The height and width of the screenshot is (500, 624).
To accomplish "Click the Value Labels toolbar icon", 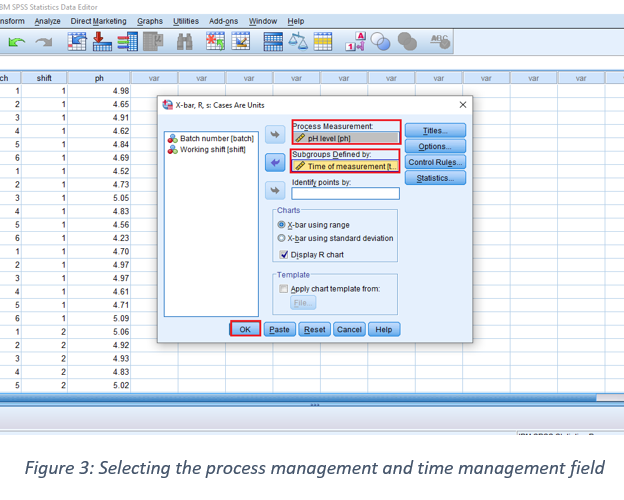I will pos(355,42).
